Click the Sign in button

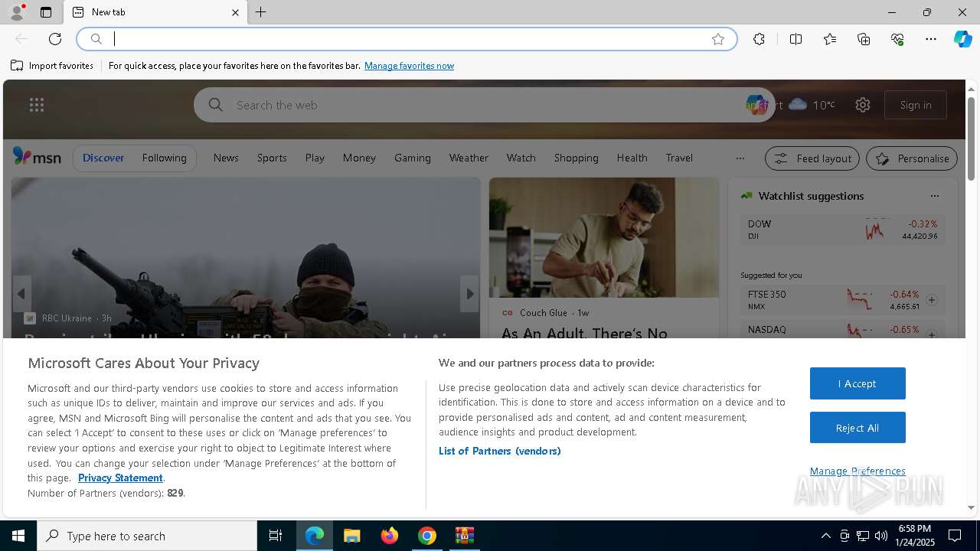(x=916, y=105)
